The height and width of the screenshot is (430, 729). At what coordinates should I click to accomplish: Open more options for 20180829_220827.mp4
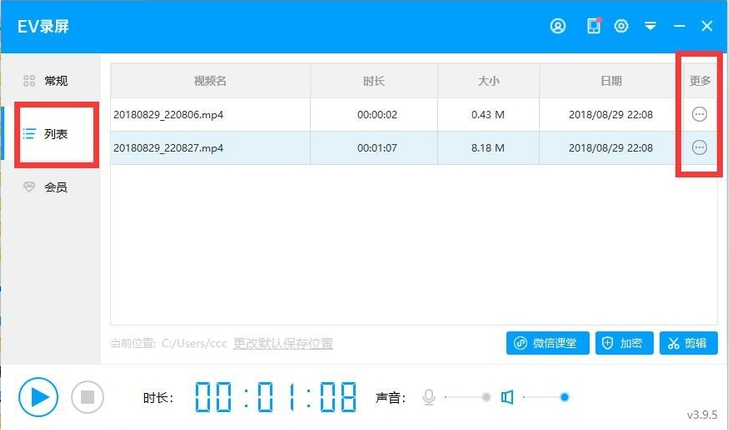(699, 147)
